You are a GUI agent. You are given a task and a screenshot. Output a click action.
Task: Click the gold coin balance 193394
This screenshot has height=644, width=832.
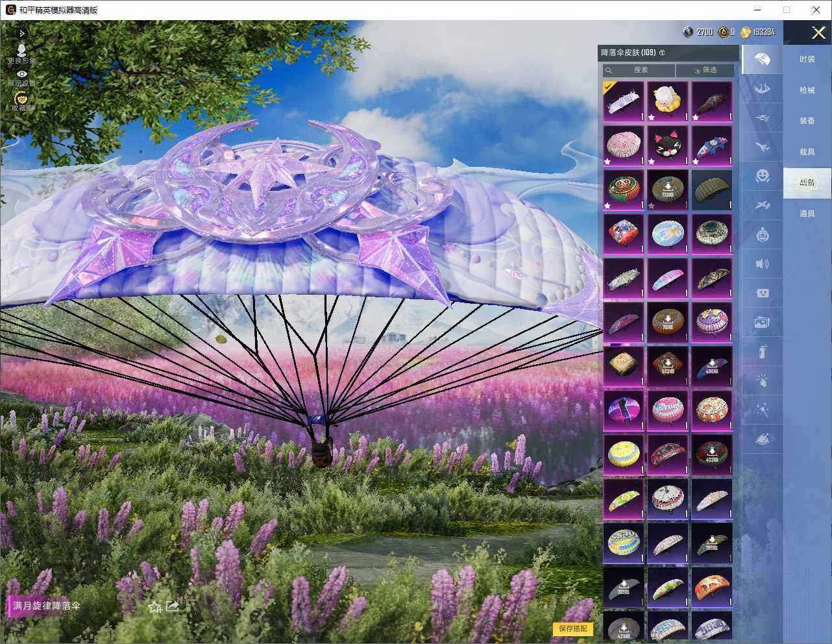[757, 32]
